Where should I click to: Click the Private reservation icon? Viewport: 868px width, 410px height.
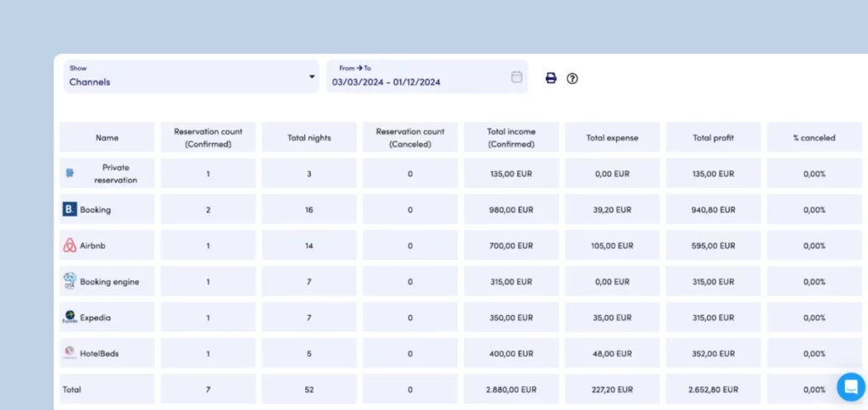pos(70,173)
